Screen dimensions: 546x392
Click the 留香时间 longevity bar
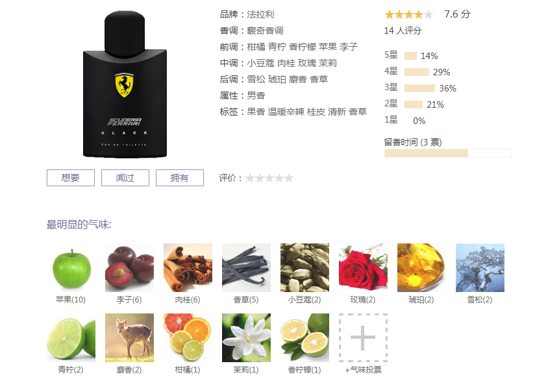(448, 153)
